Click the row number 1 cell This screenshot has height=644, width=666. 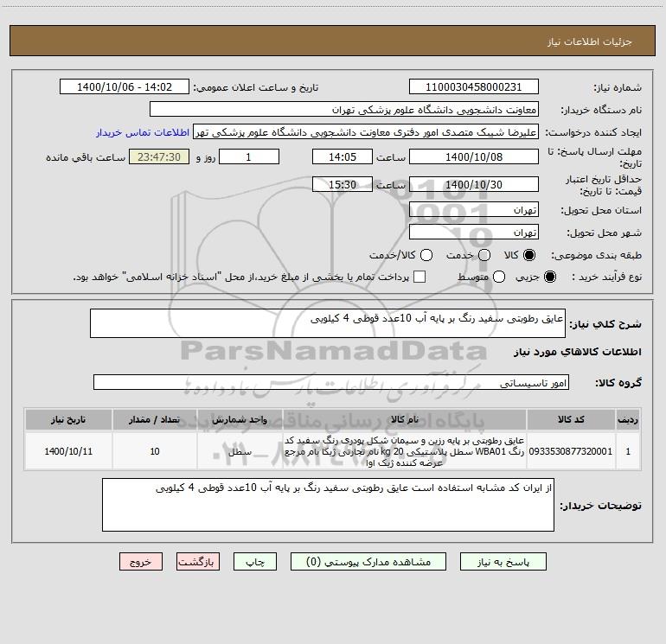pos(628,451)
